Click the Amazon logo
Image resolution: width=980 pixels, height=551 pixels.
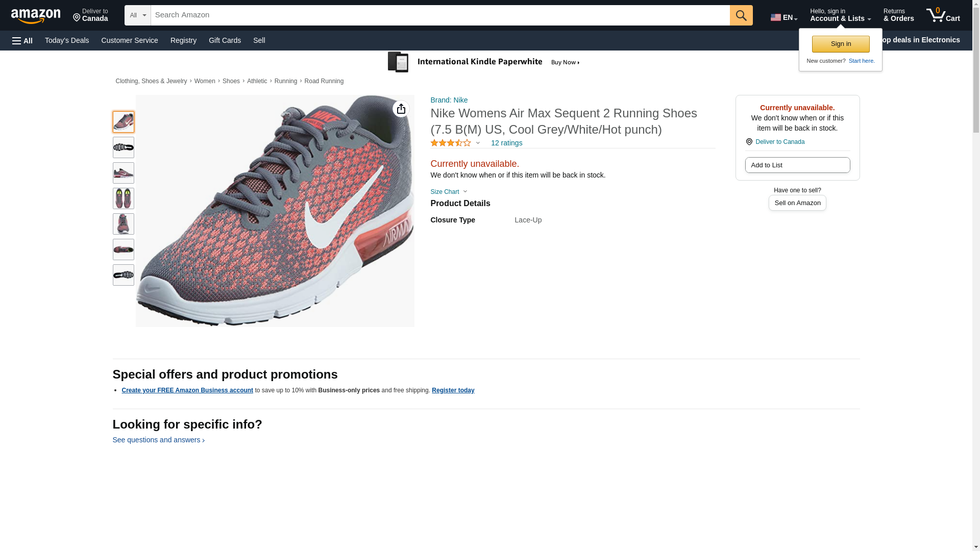coord(36,16)
